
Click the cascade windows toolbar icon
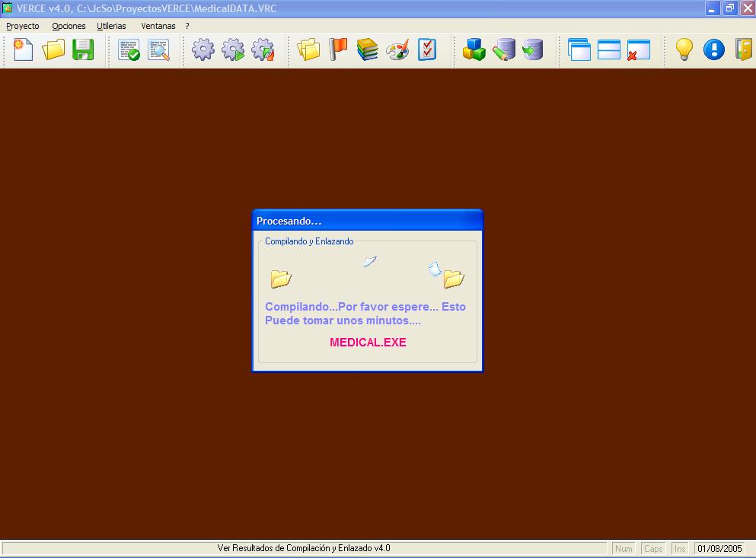579,50
